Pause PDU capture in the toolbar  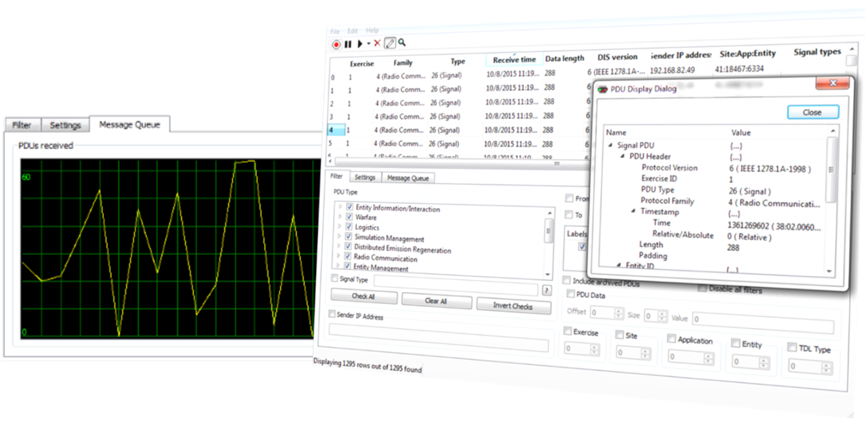point(348,44)
